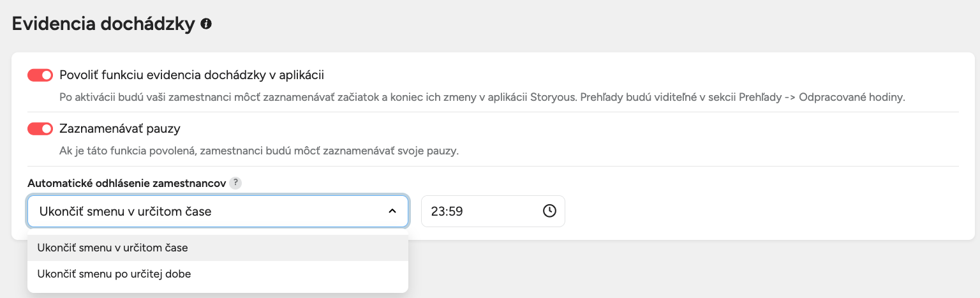Click the Automatické odhlásenie zamestnancov label
Viewport: 980px width, 298px height.
(x=126, y=183)
